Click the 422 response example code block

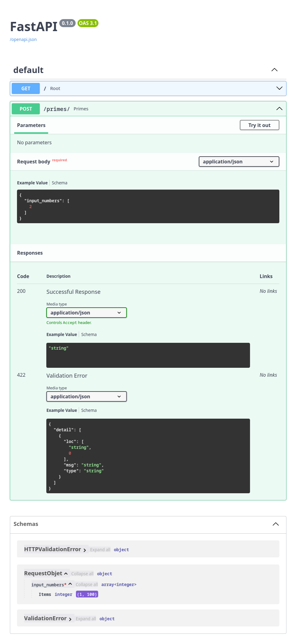click(x=148, y=456)
